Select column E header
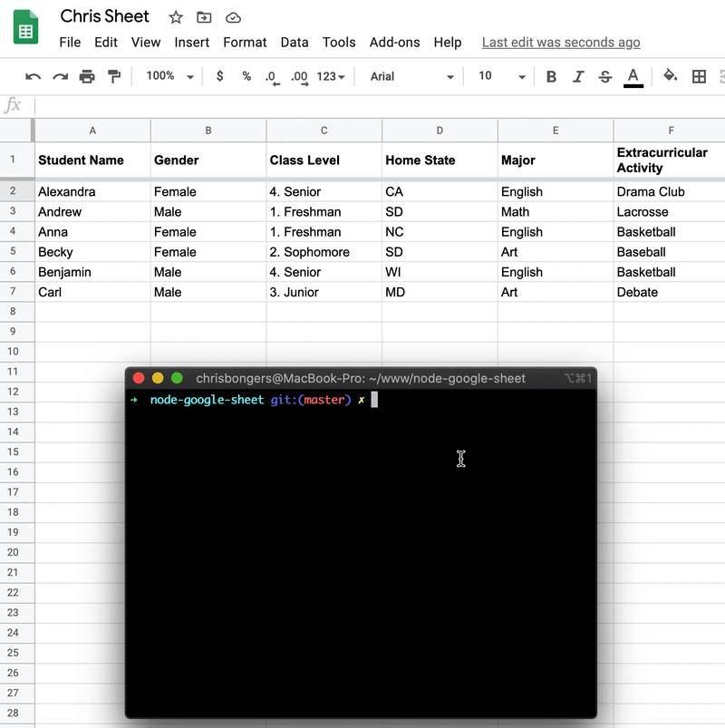 pyautogui.click(x=556, y=131)
